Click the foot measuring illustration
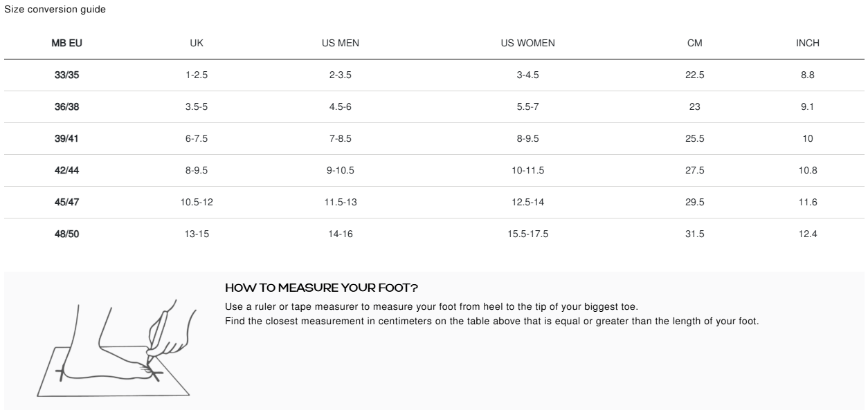This screenshot has width=868, height=410. (114, 348)
